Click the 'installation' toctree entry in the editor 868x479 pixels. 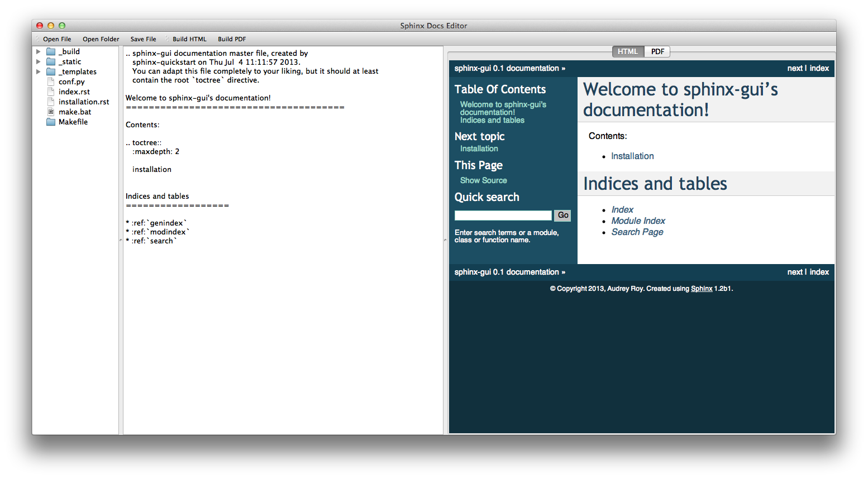(x=152, y=170)
